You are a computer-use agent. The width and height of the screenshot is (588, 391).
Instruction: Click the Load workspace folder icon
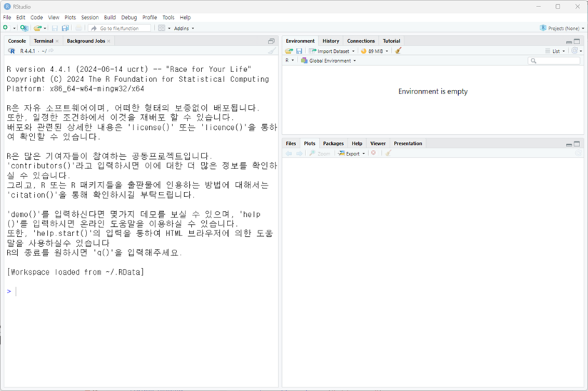tap(289, 51)
